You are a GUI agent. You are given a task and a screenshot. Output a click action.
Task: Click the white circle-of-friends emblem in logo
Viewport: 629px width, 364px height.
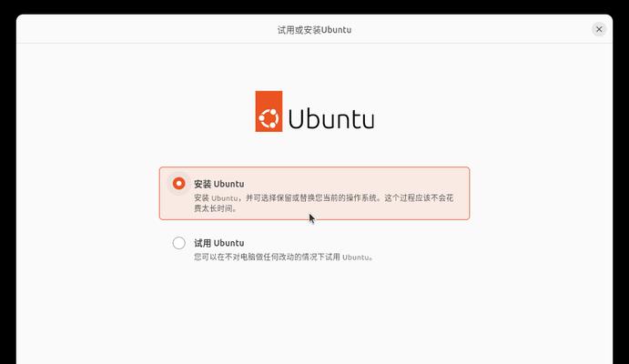point(269,118)
